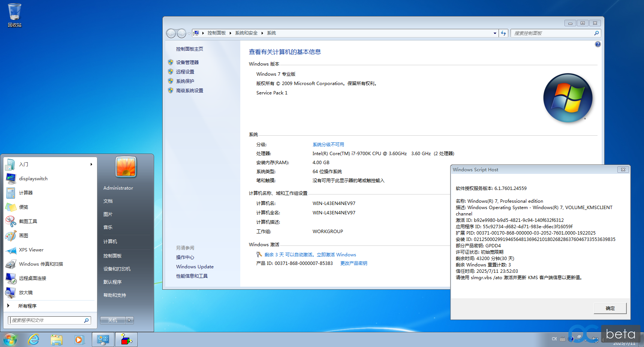Open Snipping Tool (截图工具) in Start menu

28,221
